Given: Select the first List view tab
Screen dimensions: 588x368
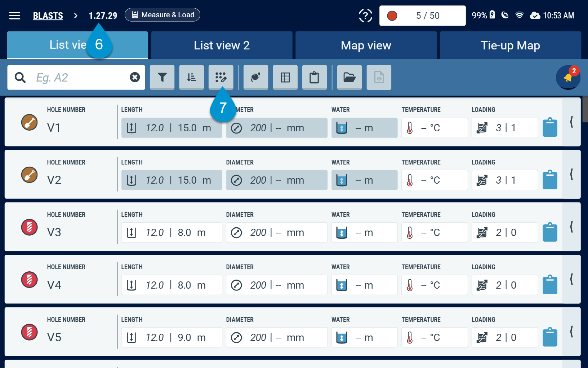Looking at the screenshot, I should click(x=77, y=45).
